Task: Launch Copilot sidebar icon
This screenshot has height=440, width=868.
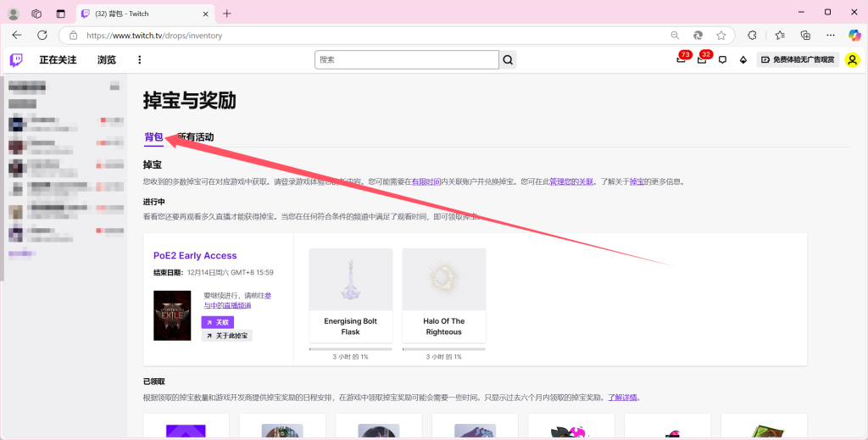Action: (x=854, y=36)
